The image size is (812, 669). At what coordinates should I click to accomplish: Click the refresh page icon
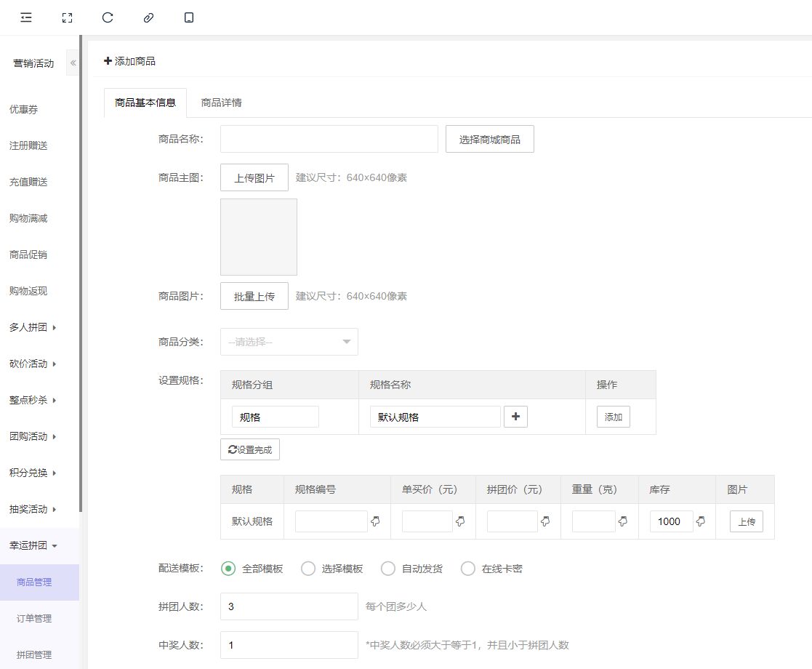108,17
